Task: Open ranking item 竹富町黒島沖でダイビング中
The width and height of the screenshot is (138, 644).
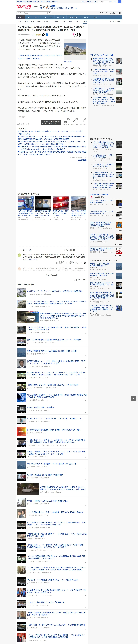Action: [104, 90]
